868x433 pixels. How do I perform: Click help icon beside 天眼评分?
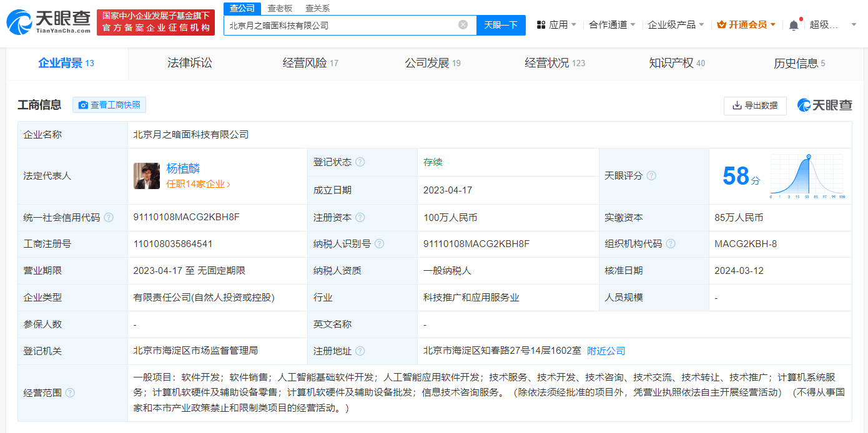click(651, 176)
